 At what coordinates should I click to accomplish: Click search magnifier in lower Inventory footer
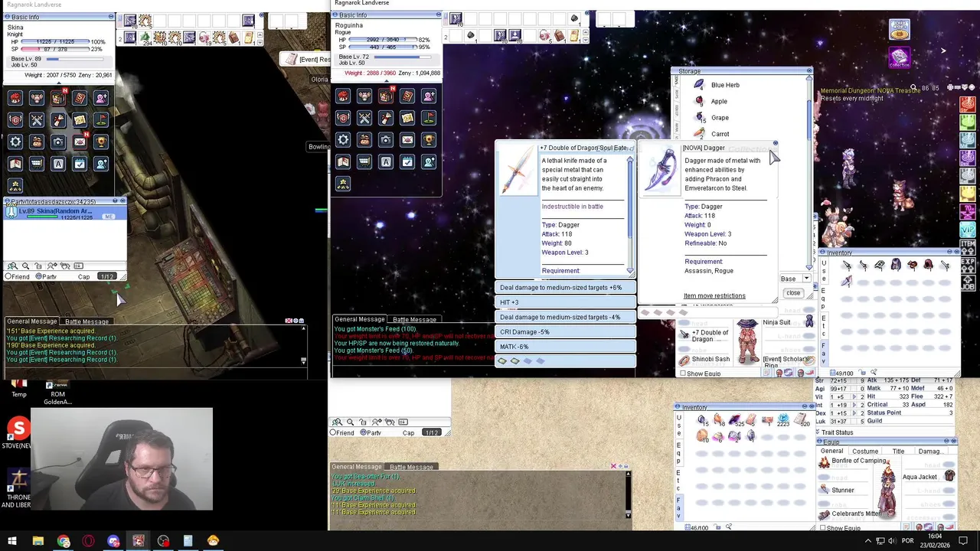728,527
